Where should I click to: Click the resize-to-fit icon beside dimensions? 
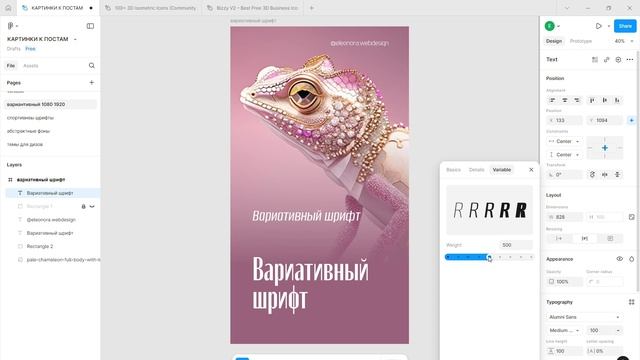pyautogui.click(x=631, y=217)
